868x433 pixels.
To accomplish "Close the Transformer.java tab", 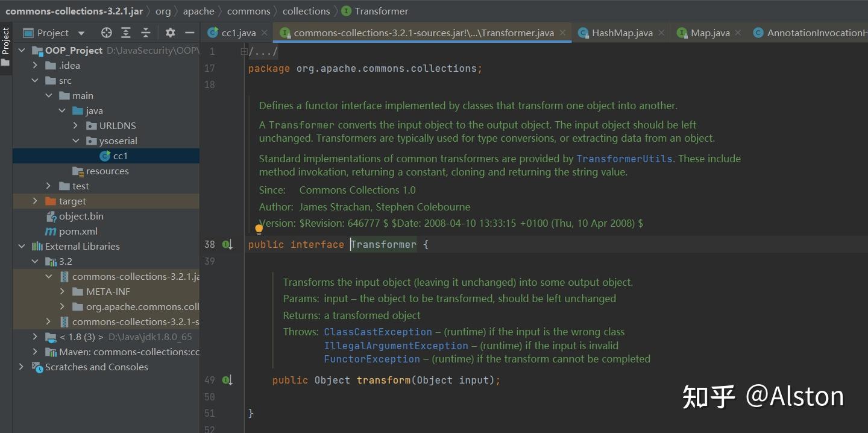I will 563,33.
